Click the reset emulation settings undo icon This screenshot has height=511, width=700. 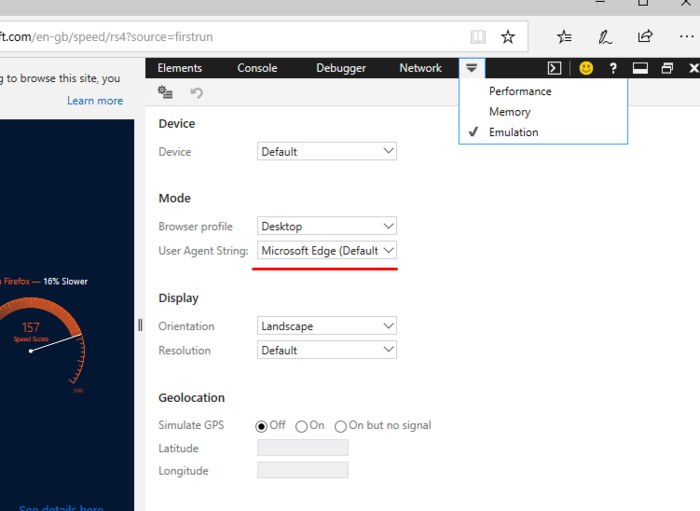click(x=196, y=93)
